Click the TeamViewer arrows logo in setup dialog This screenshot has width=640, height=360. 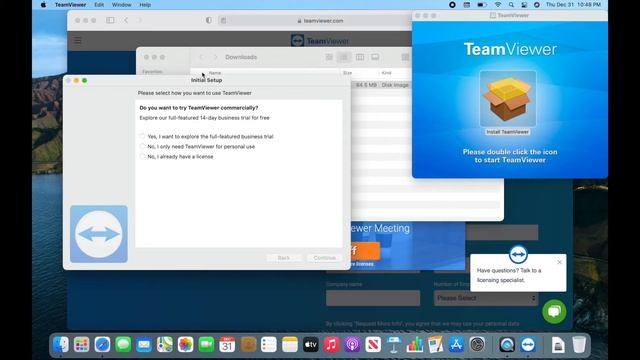99,234
